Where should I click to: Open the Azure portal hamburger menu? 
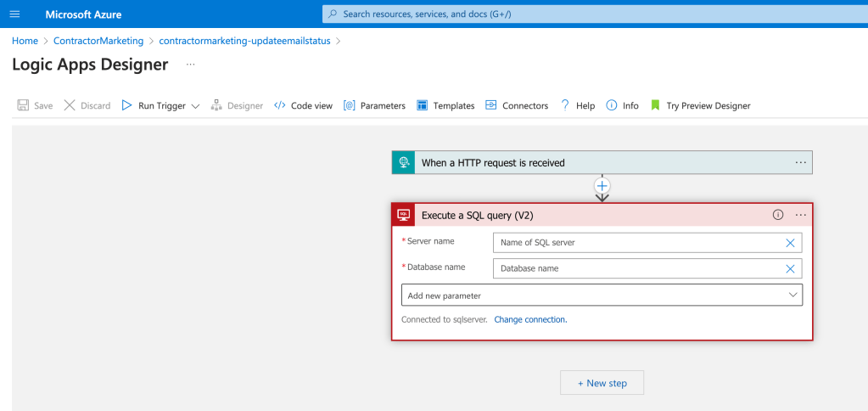click(15, 14)
